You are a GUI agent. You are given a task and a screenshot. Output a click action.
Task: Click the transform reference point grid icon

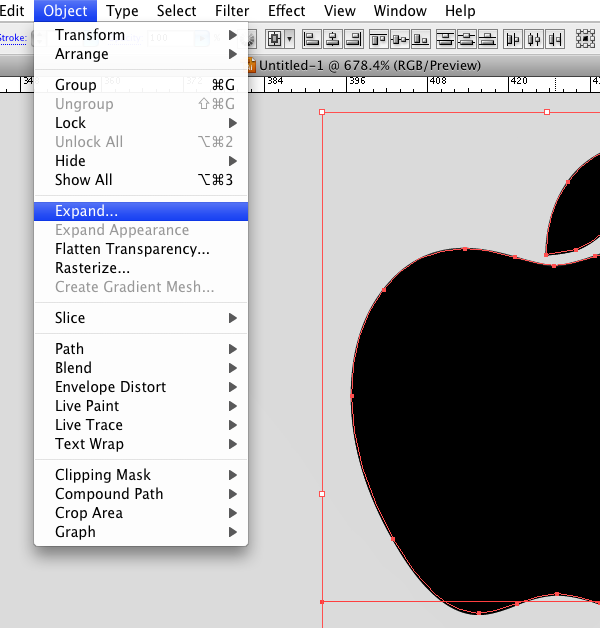click(x=585, y=39)
